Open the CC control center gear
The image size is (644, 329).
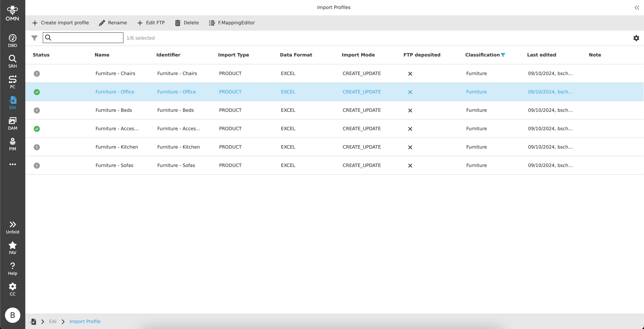pos(12,289)
